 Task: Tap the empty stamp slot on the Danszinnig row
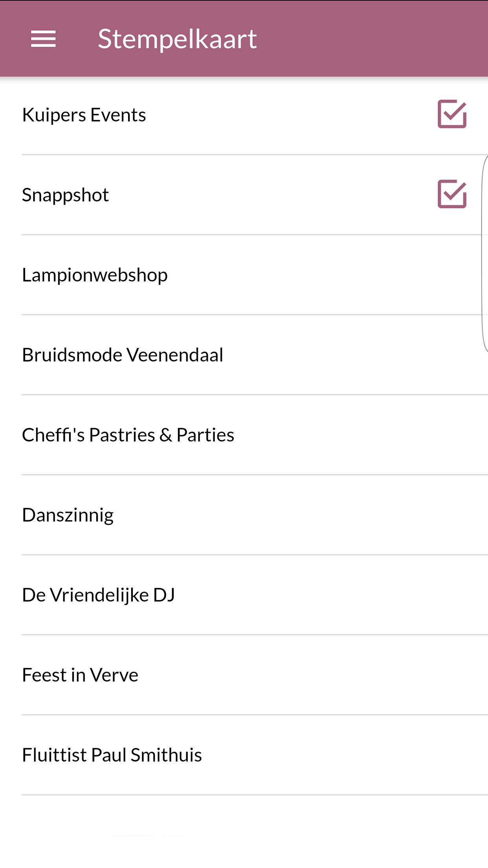click(x=452, y=515)
